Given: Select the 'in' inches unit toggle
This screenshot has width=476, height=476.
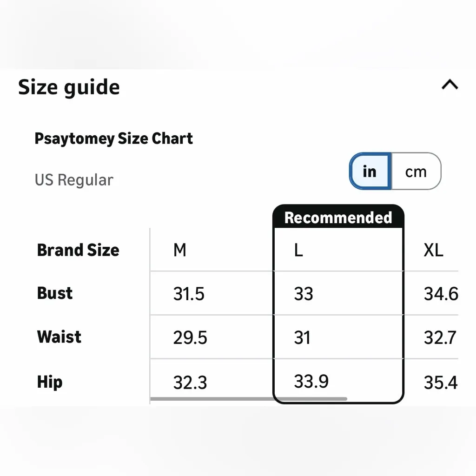Looking at the screenshot, I should pyautogui.click(x=370, y=172).
